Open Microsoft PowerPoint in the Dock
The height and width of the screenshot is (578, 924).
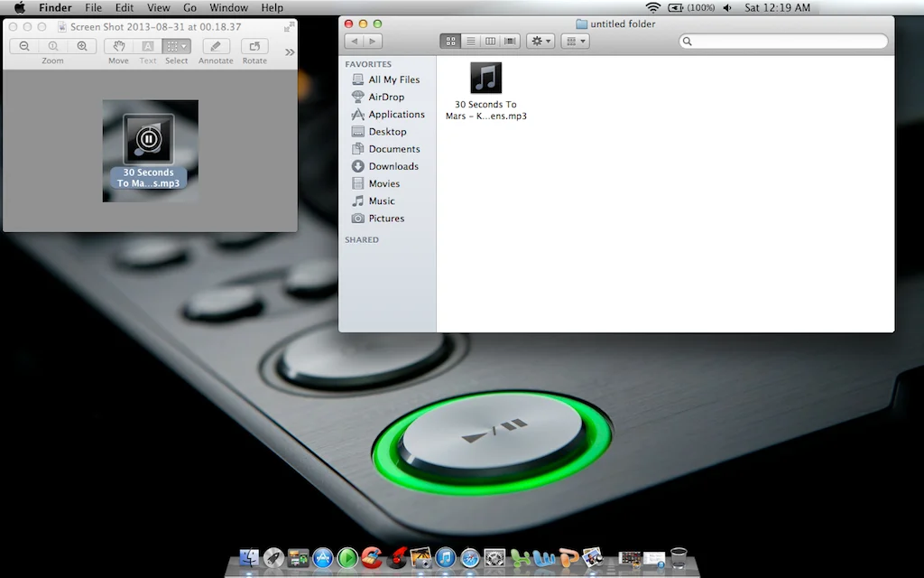(x=568, y=557)
